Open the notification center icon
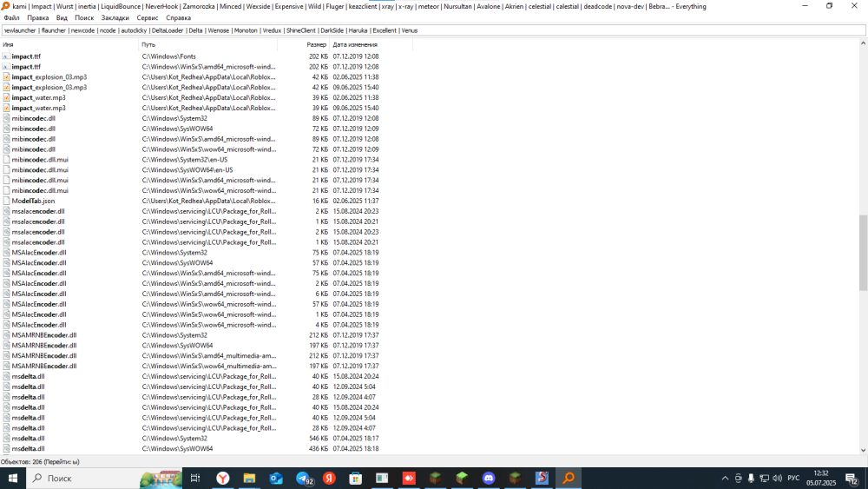Image resolution: width=868 pixels, height=489 pixels. point(852,479)
